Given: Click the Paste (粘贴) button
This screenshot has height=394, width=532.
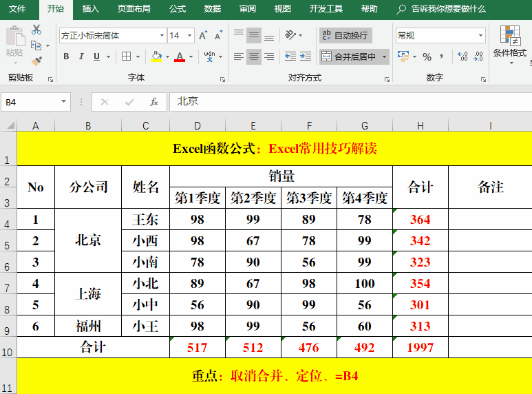Looking at the screenshot, I should (x=14, y=43).
